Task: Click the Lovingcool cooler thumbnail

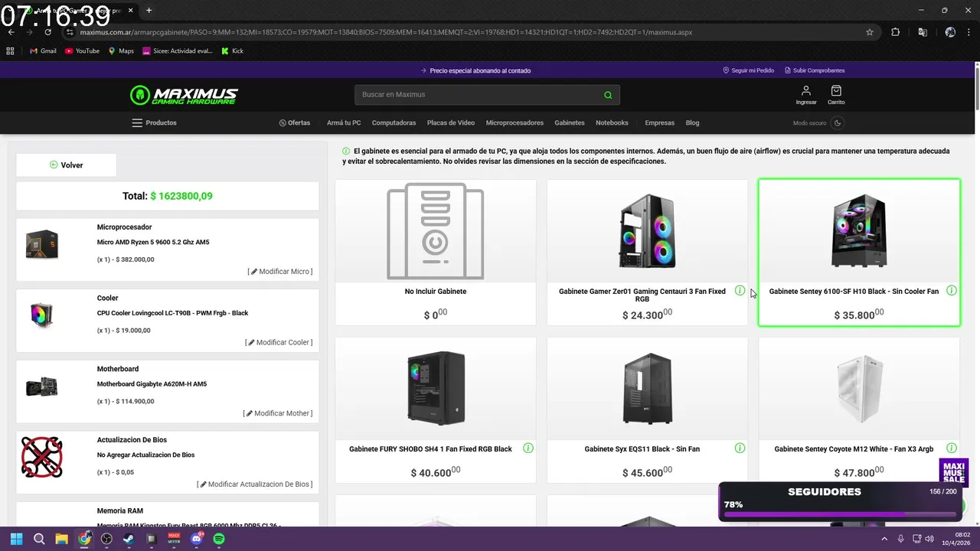Action: coord(41,315)
